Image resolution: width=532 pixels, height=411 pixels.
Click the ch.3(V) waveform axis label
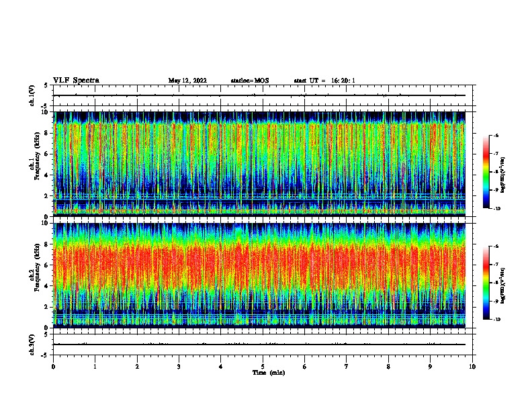pos(32,345)
